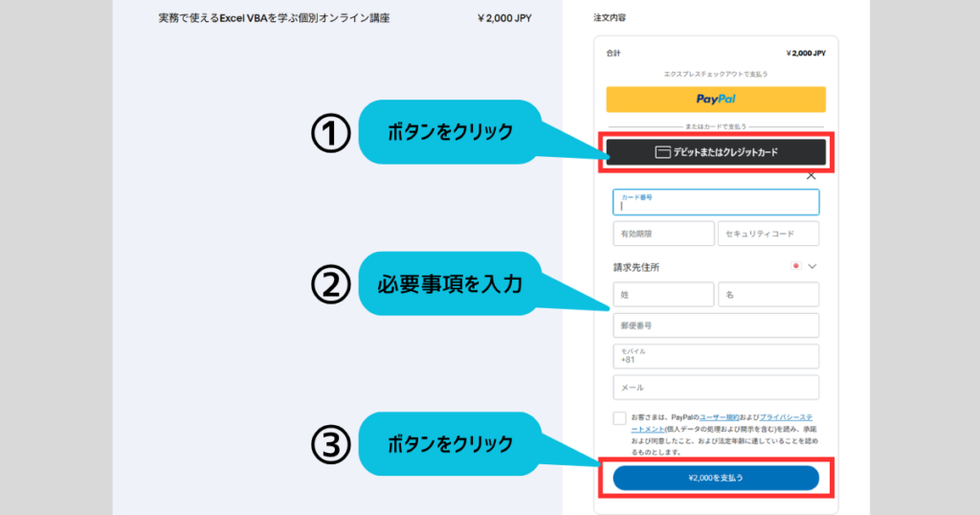Viewport: 980px width, 515px height.
Task: Click the 郵便番号 postal code field
Action: 716,325
